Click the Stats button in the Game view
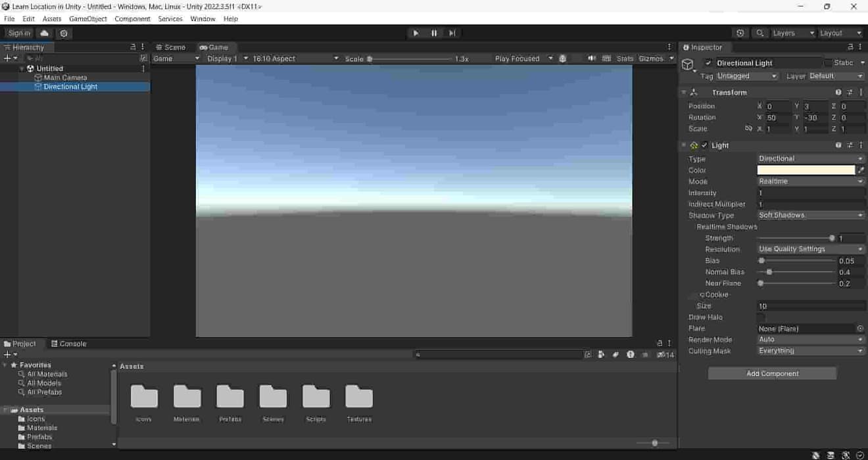 (x=624, y=58)
